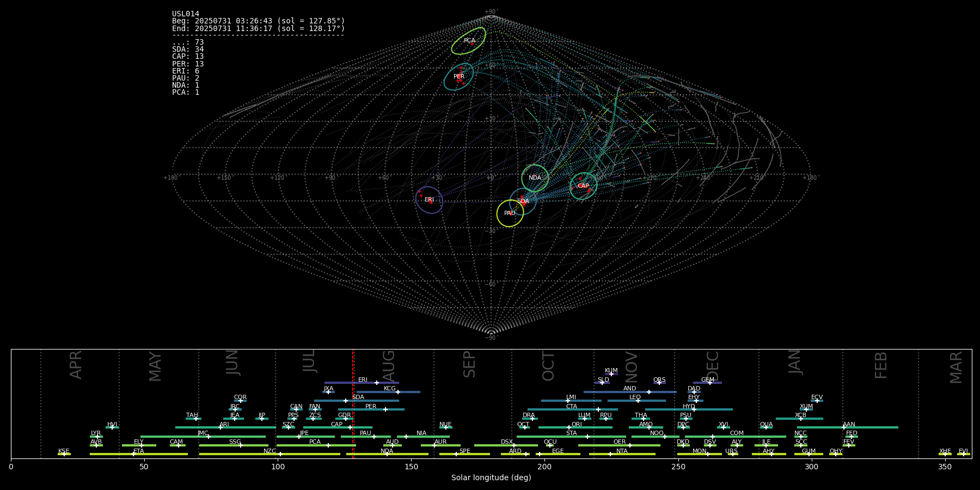This screenshot has height=490, width=980.
Task: Click the LYR shower bar in the timeline
Action: pyautogui.click(x=96, y=437)
